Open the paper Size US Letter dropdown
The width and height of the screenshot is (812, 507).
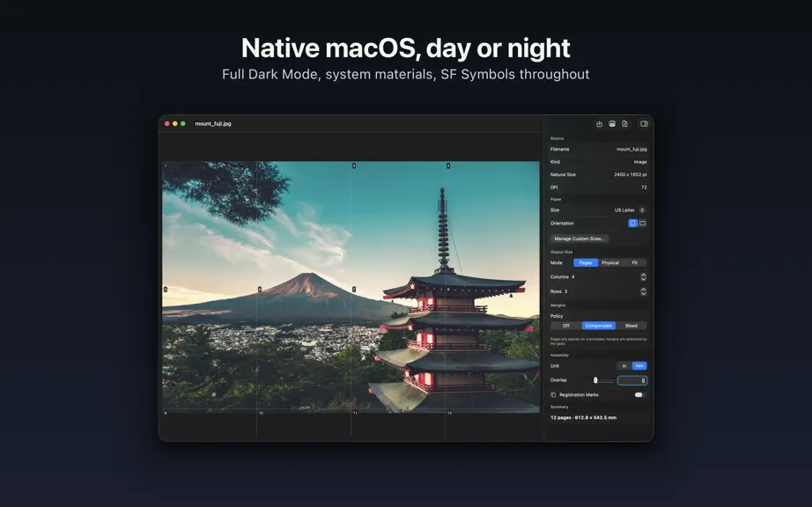(x=629, y=210)
